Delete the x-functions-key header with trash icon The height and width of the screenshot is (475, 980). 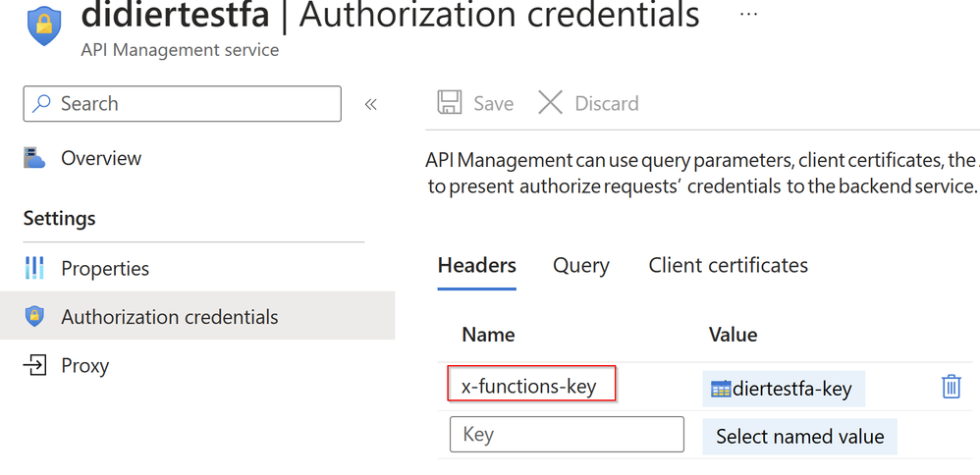[x=951, y=387]
